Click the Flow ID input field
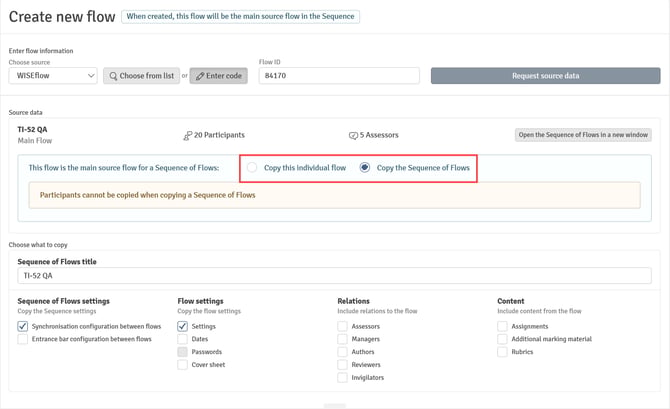Image resolution: width=670 pixels, height=409 pixels. click(339, 76)
